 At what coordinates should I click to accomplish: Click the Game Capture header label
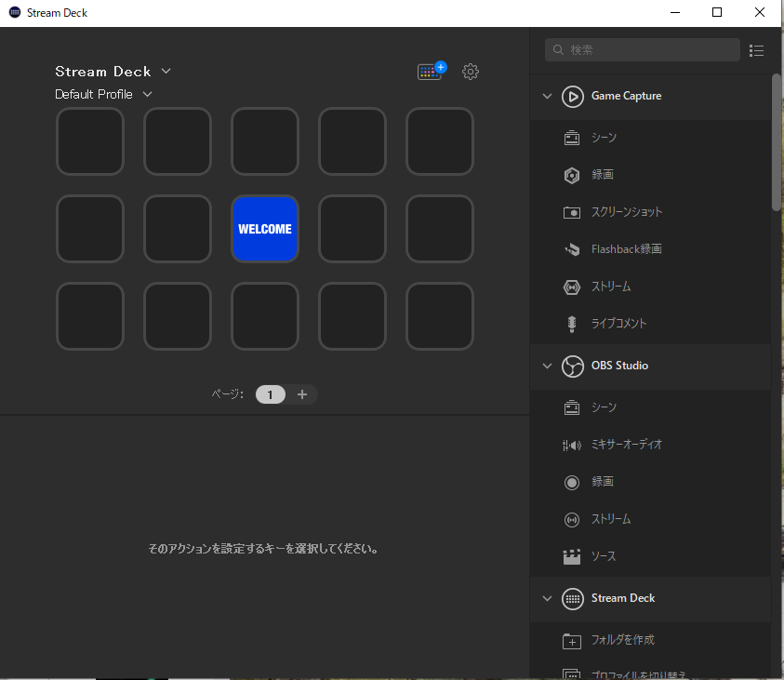pyautogui.click(x=626, y=96)
